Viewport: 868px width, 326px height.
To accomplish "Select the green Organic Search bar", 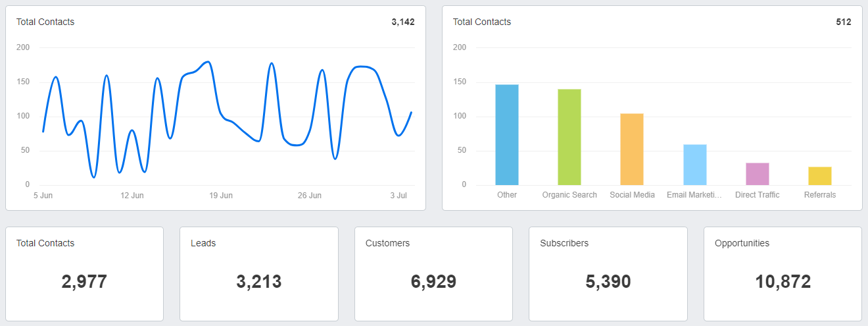I will pyautogui.click(x=569, y=137).
